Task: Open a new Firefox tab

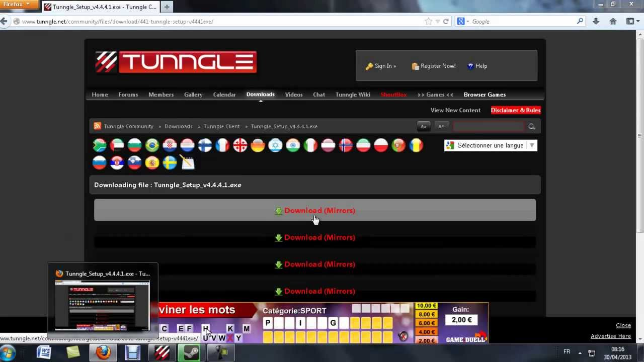Action: point(167,7)
